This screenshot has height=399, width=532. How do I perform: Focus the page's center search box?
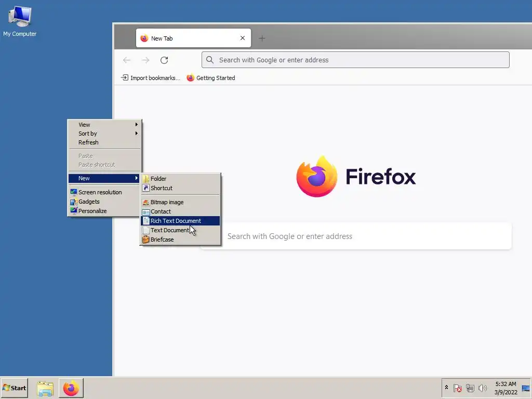point(355,236)
